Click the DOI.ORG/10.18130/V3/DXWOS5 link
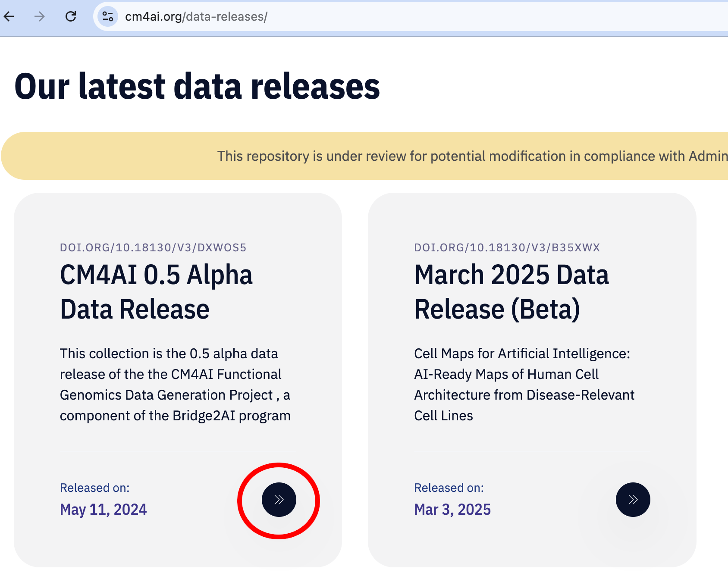Viewport: 728px width, 582px height. (x=153, y=247)
